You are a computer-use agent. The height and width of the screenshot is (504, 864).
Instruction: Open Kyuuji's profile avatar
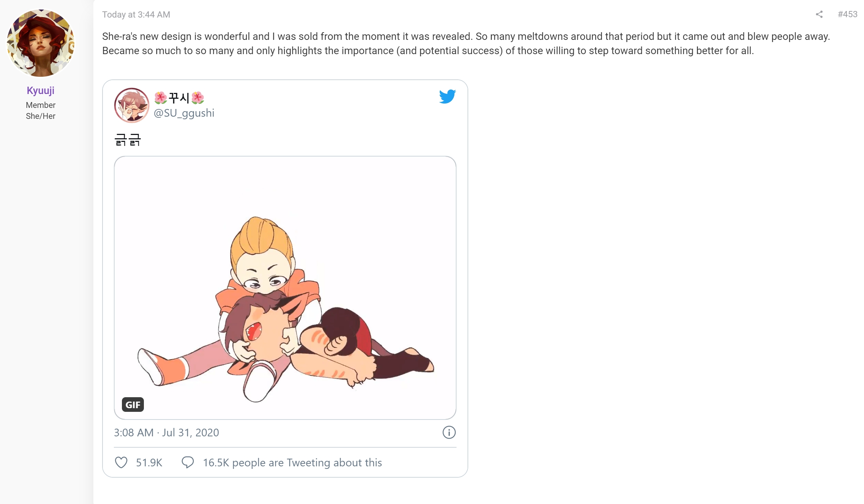tap(41, 43)
